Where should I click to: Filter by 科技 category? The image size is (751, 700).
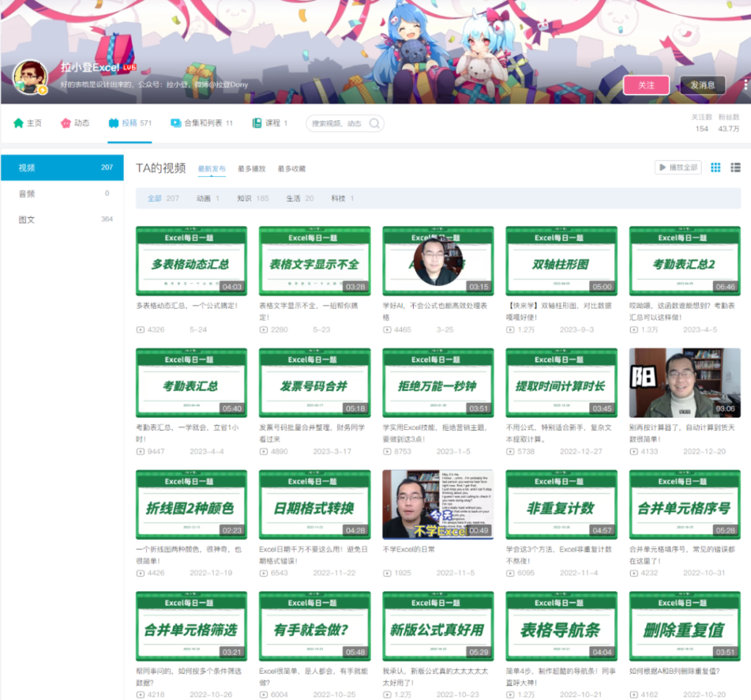(342, 198)
